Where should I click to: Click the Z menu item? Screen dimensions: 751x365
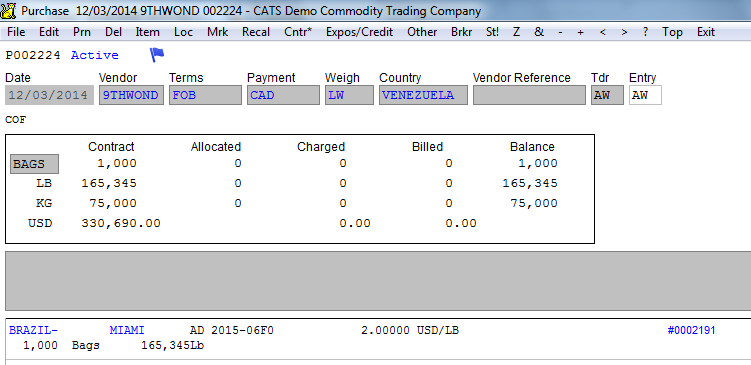[x=516, y=32]
